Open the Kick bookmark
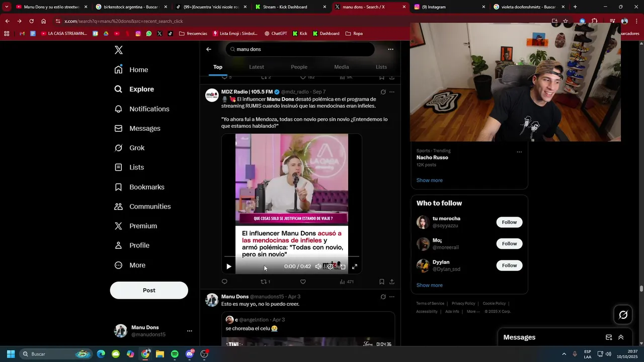The width and height of the screenshot is (644, 362). [300, 34]
